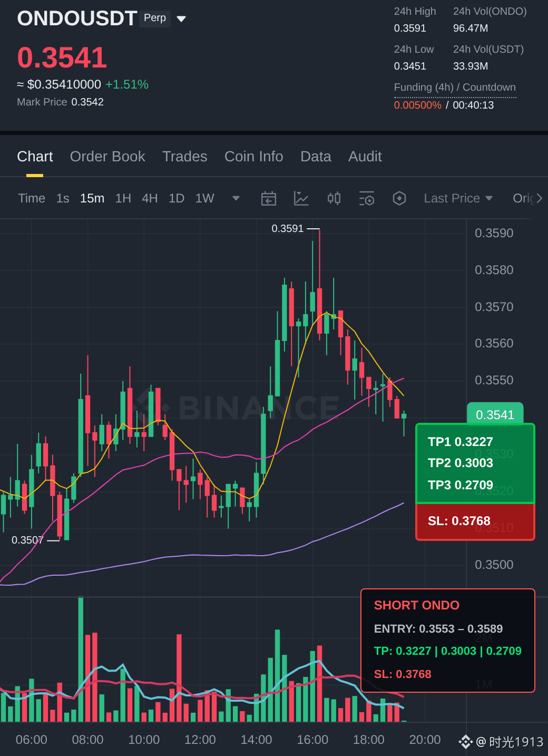Screen dimensions: 548x756
Task: Select the 1D interval
Action: [x=177, y=198]
